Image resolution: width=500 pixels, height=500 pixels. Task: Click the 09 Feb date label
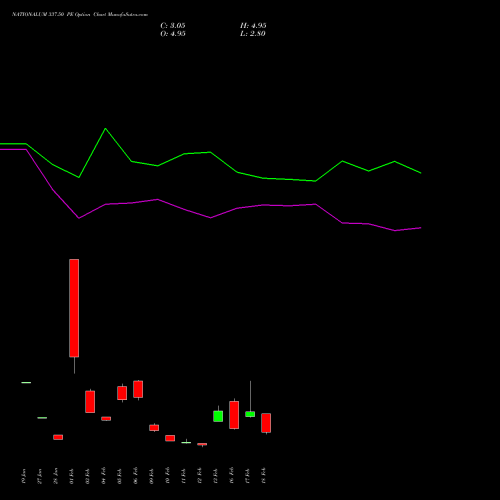pos(152,476)
